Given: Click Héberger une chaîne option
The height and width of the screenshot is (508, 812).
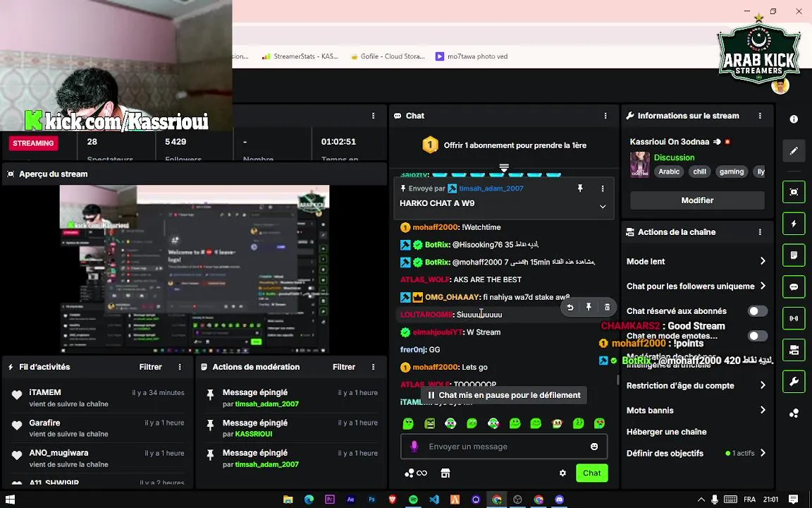Looking at the screenshot, I should (x=667, y=432).
